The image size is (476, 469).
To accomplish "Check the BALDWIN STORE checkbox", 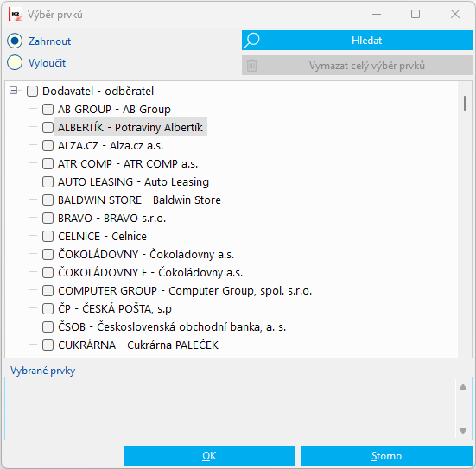I will 48,200.
